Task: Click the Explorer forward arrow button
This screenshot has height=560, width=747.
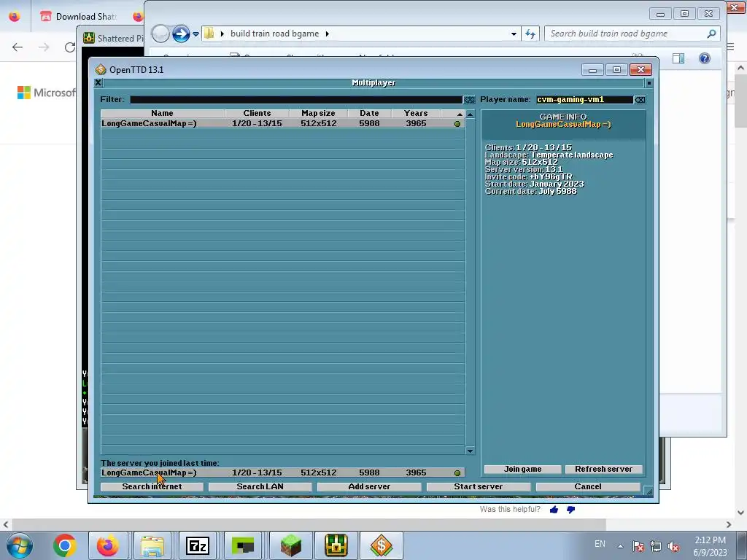Action: tap(181, 34)
